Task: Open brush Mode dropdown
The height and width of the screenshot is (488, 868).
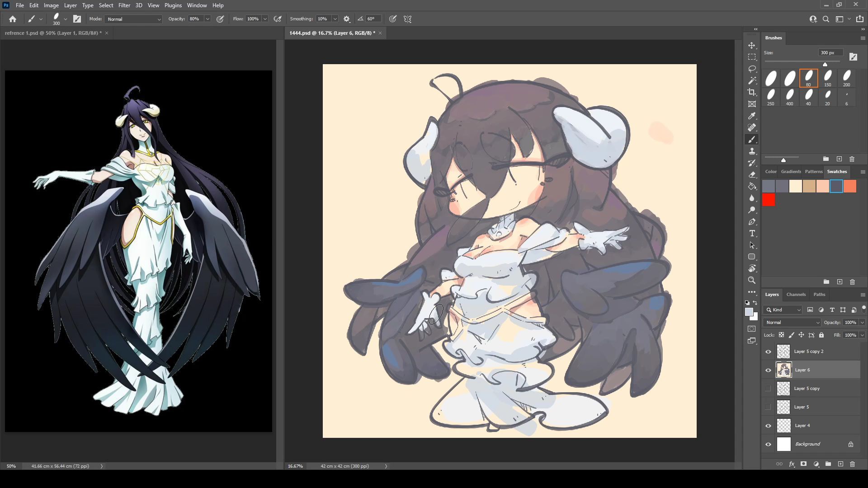Action: (133, 19)
